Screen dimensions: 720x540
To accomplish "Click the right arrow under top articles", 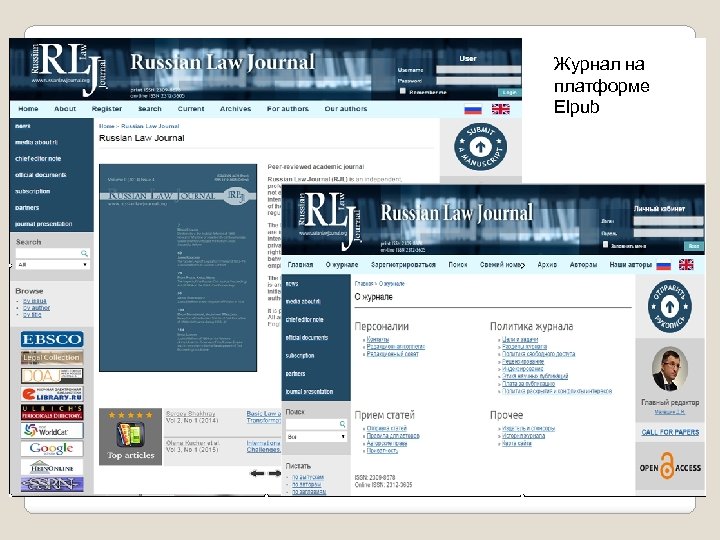I will click(275, 473).
